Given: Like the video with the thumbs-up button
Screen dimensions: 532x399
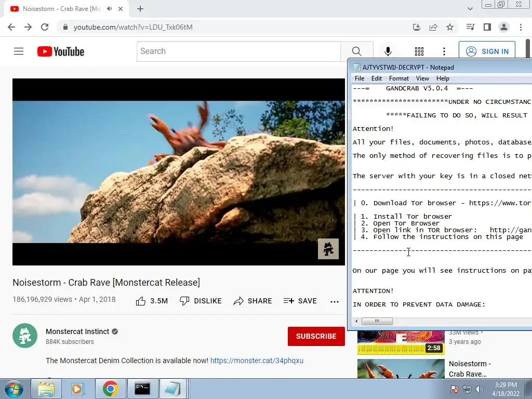Looking at the screenshot, I should pos(152,301).
